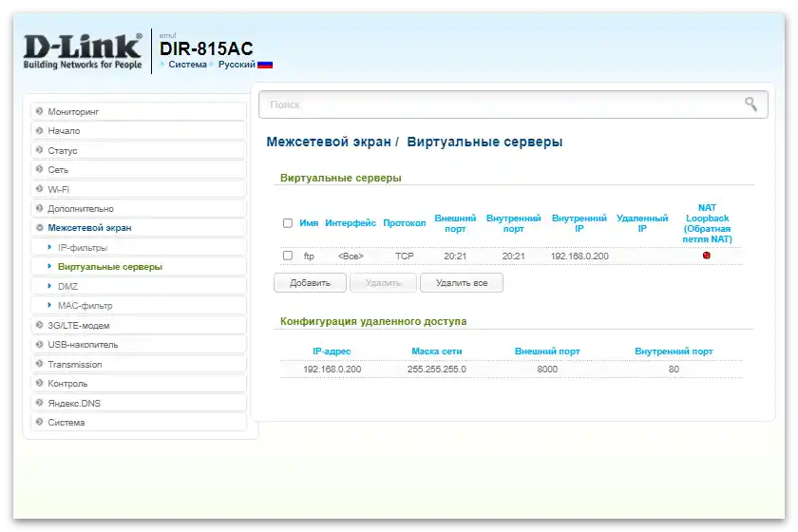Viewport: 798px width, 532px height.
Task: Click the search magnifier icon
Action: pyautogui.click(x=750, y=104)
